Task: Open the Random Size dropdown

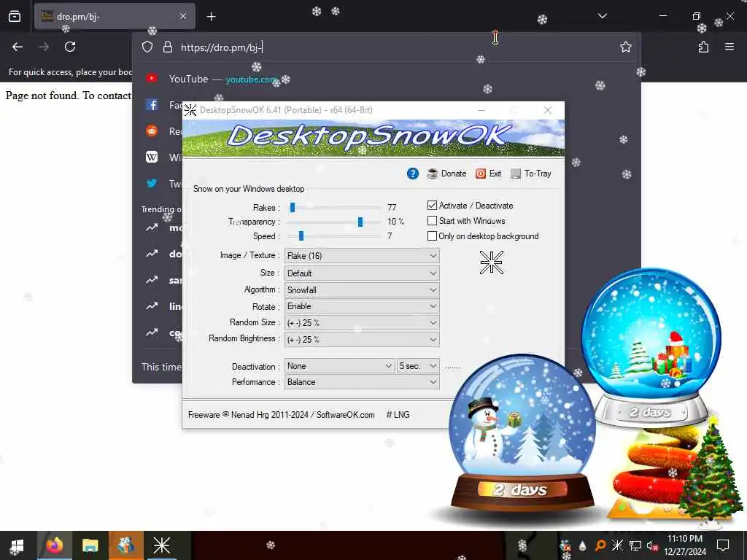Action: 362,323
